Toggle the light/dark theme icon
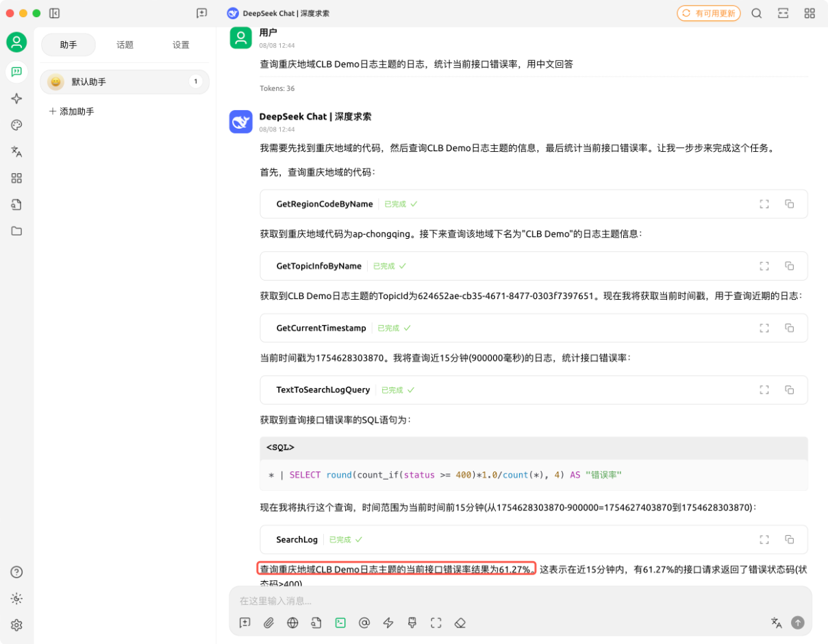Image resolution: width=828 pixels, height=644 pixels. click(x=16, y=599)
